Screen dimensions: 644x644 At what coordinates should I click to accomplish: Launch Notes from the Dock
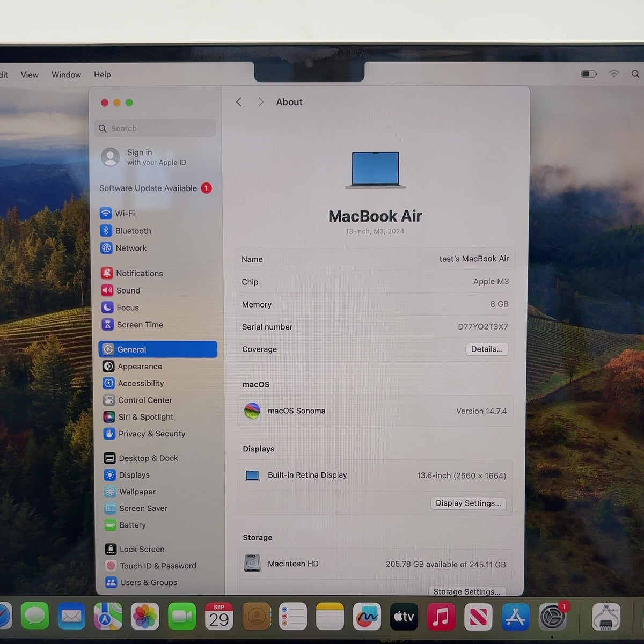pos(330,616)
